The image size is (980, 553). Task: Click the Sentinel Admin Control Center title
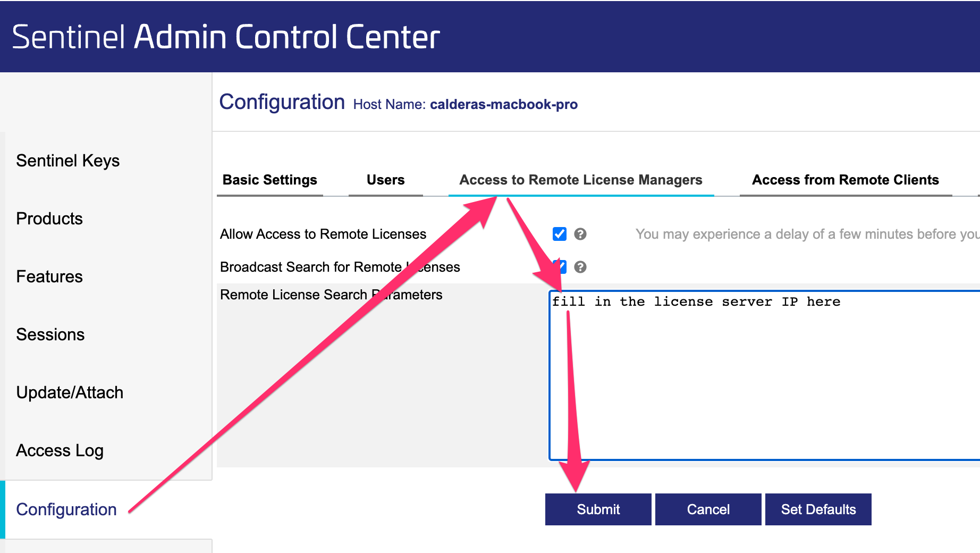(226, 37)
